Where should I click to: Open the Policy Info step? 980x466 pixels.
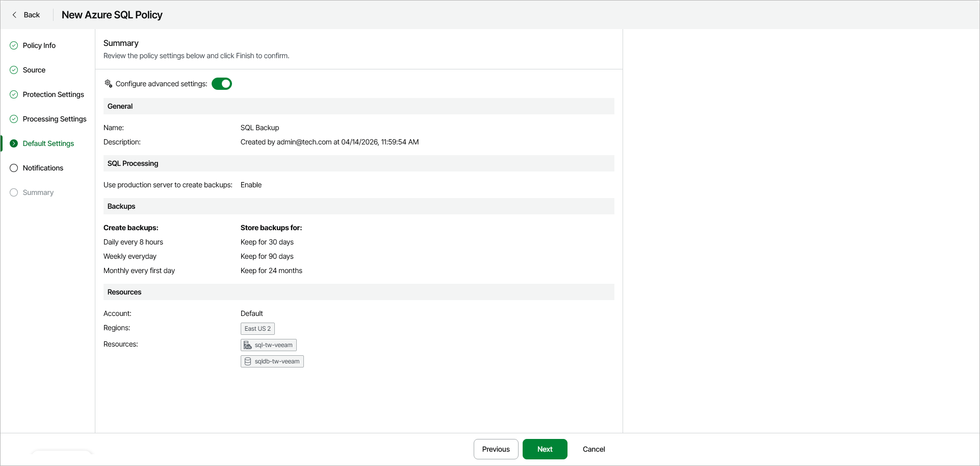[x=39, y=45]
